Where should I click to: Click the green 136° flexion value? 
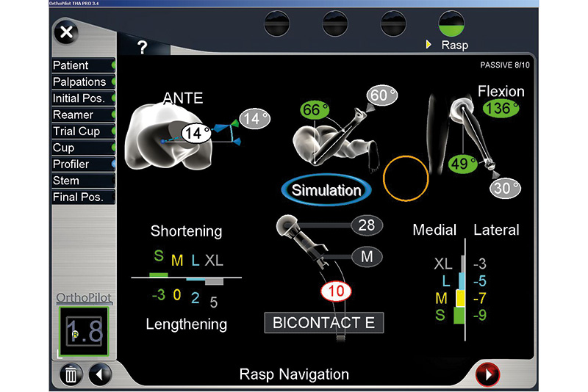point(501,109)
